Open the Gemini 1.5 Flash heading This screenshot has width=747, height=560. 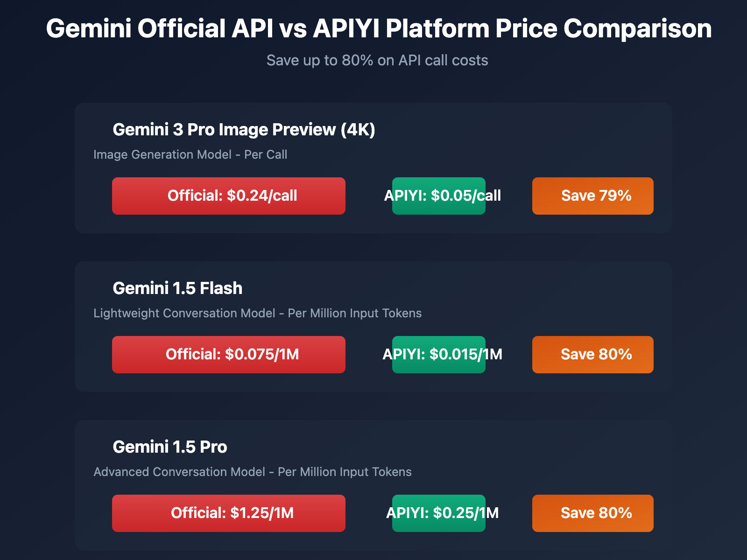pos(177,288)
